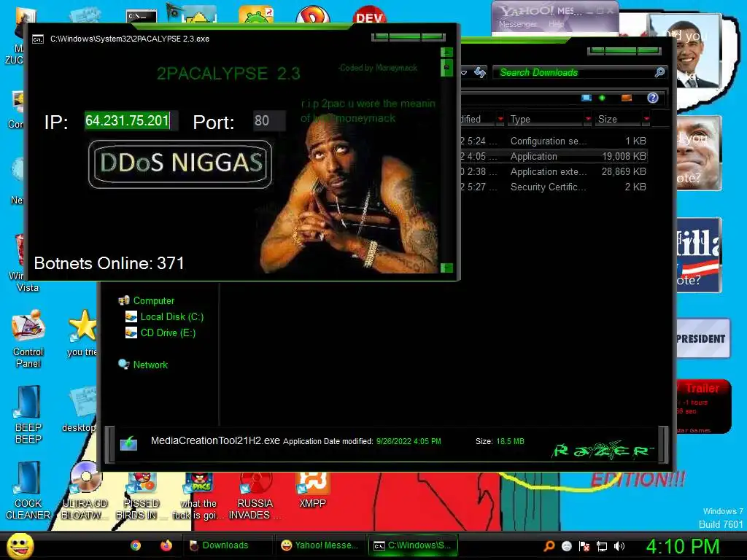
Task: Open the Date modified column filter dropdown arrow
Action: point(500,119)
